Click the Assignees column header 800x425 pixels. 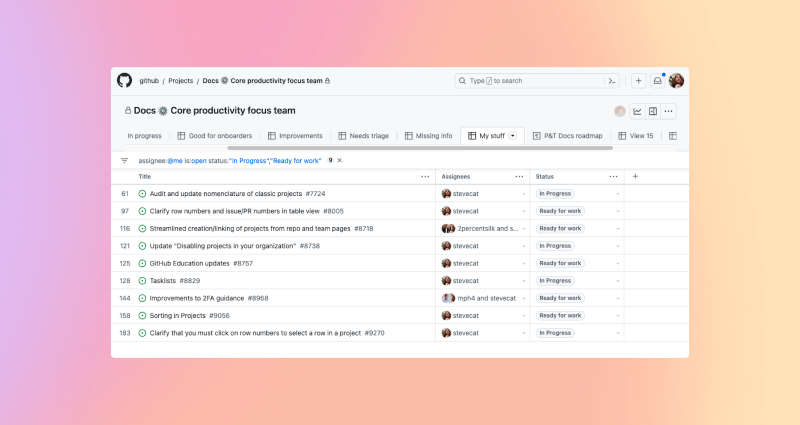(x=456, y=177)
